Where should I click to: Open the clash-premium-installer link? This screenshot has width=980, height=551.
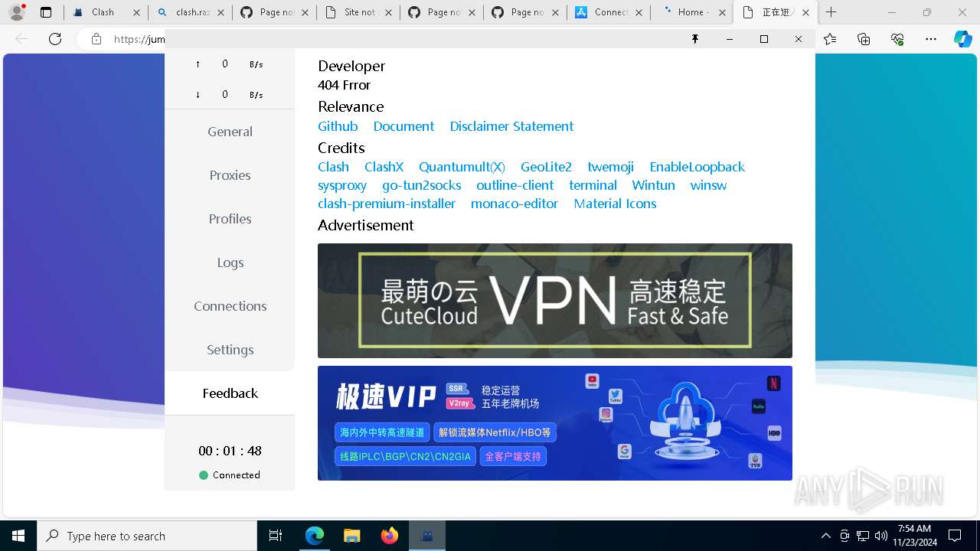387,204
